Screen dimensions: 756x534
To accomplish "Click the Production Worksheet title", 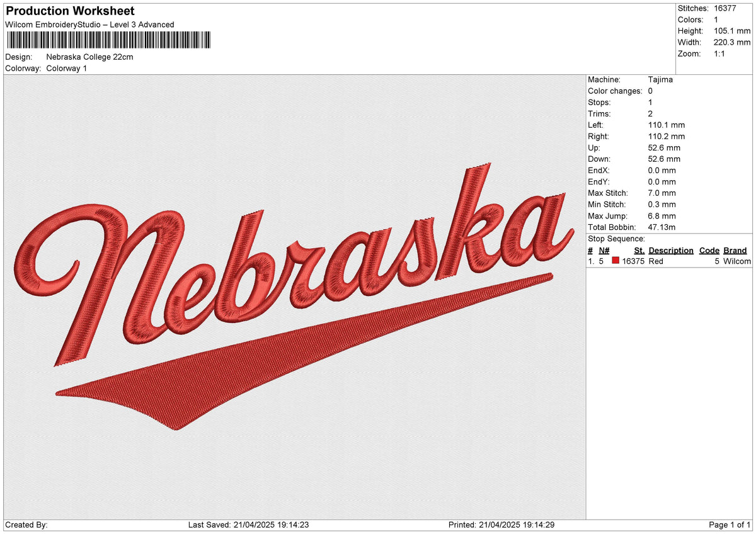I will point(70,11).
